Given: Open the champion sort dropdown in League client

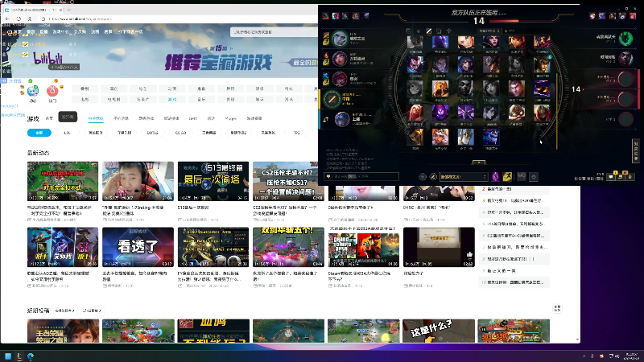Looking at the screenshot, I should pos(489,31).
